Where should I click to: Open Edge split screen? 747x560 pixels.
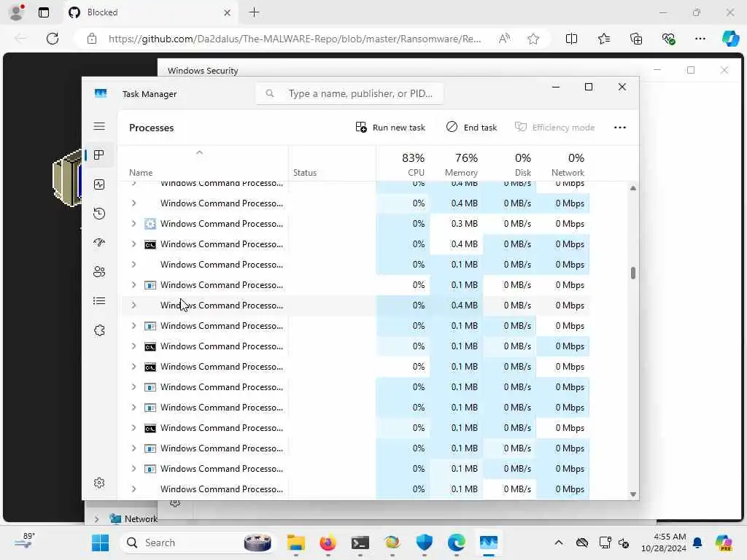[571, 39]
